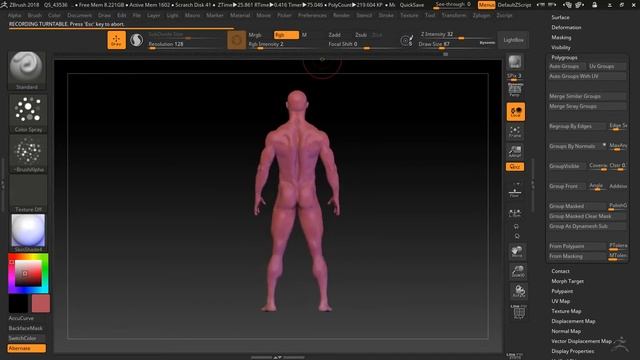
Task: Open the BrushAlpha picker
Action: click(x=28, y=154)
